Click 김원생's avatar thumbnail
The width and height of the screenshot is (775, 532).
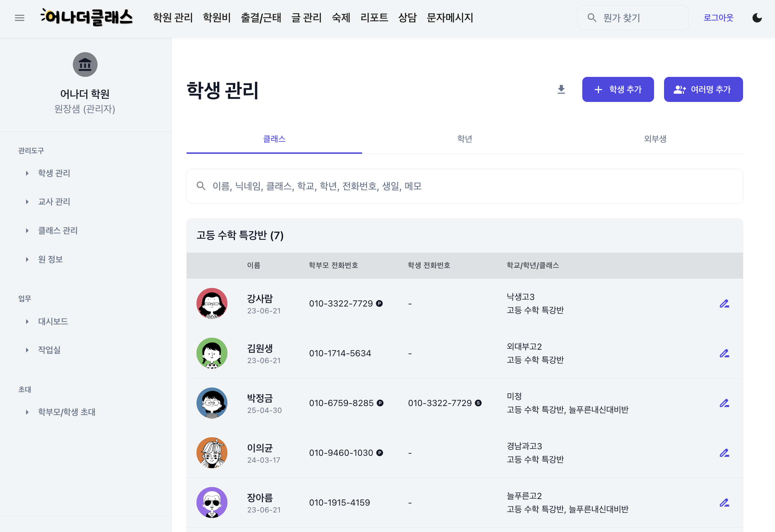(x=212, y=353)
